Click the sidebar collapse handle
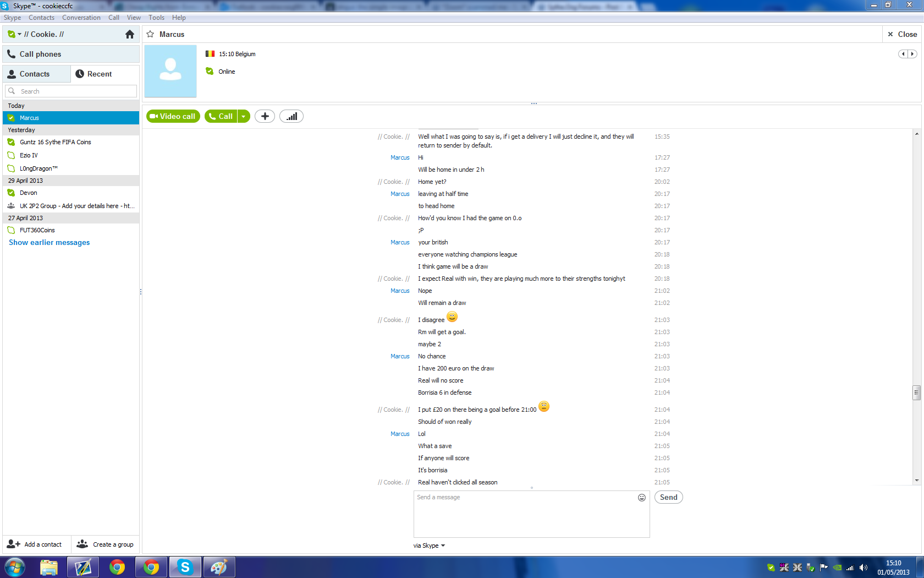The width and height of the screenshot is (924, 578). coord(141,292)
